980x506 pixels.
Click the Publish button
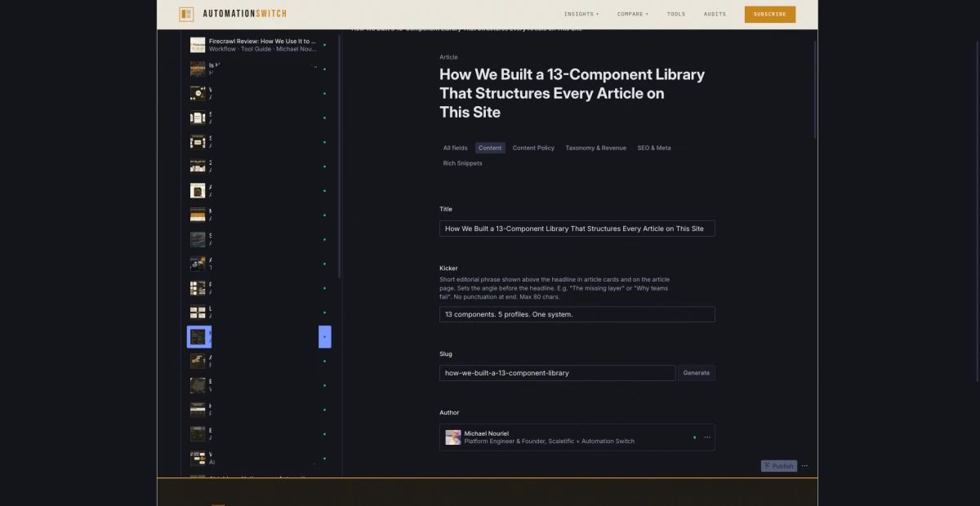click(x=778, y=465)
